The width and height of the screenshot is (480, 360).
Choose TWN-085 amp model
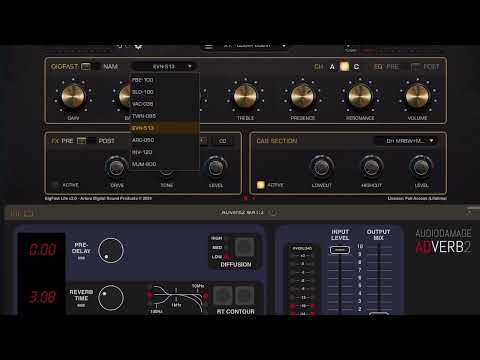(164, 116)
